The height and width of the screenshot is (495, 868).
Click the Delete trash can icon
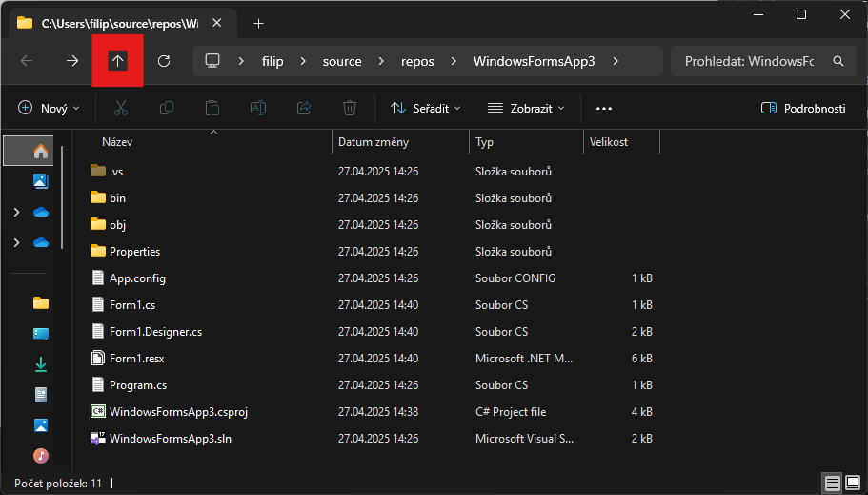click(350, 108)
